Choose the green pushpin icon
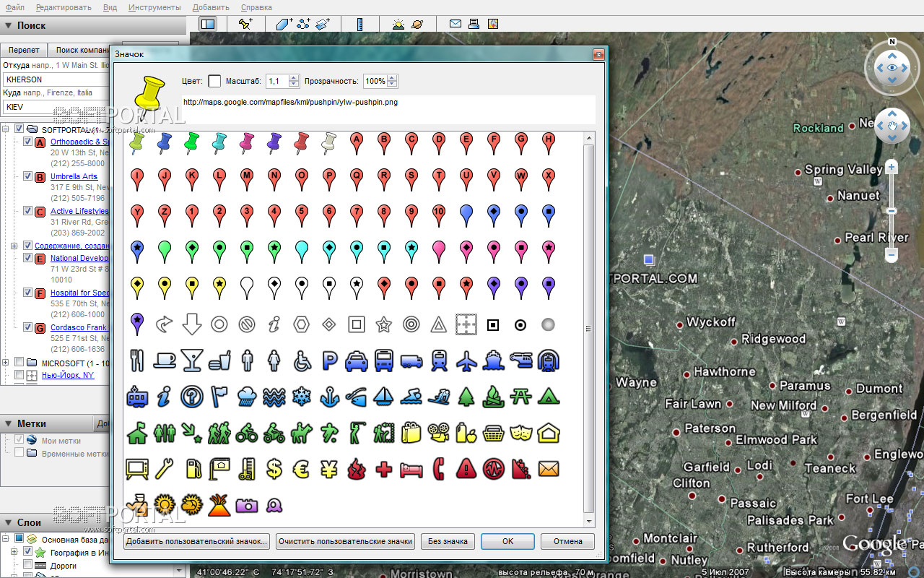 coord(192,142)
